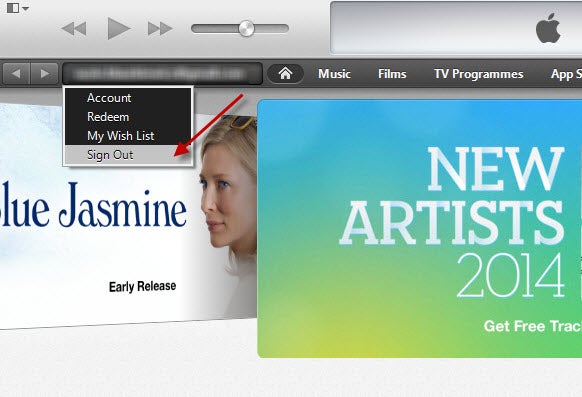Choose Sign Out from the menu
The image size is (582, 397).
[128, 155]
